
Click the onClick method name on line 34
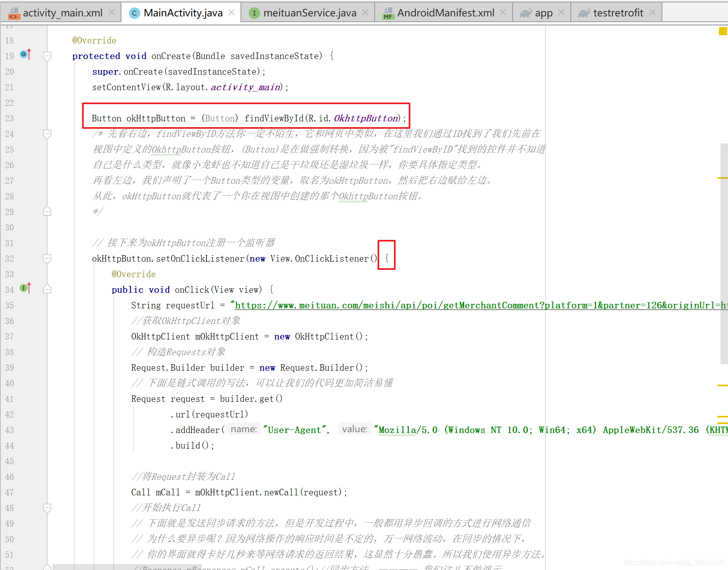[192, 290]
